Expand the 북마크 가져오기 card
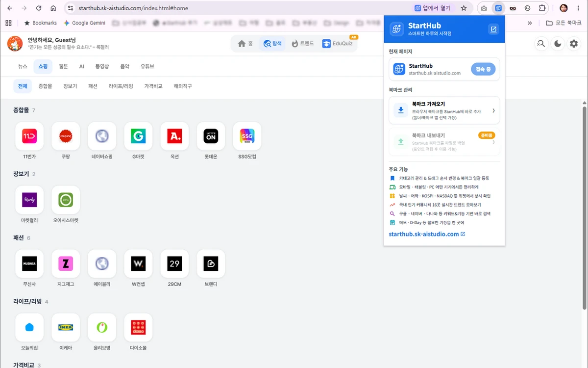 click(444, 110)
